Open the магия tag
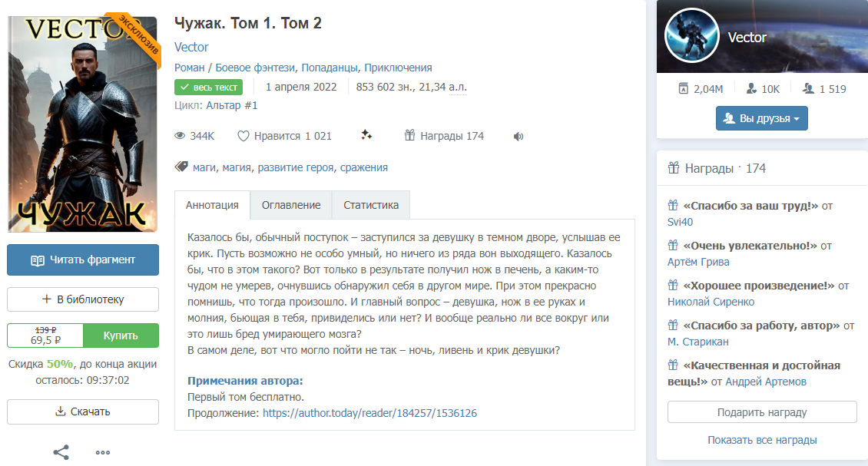Image resolution: width=868 pixels, height=466 pixels. [x=237, y=167]
